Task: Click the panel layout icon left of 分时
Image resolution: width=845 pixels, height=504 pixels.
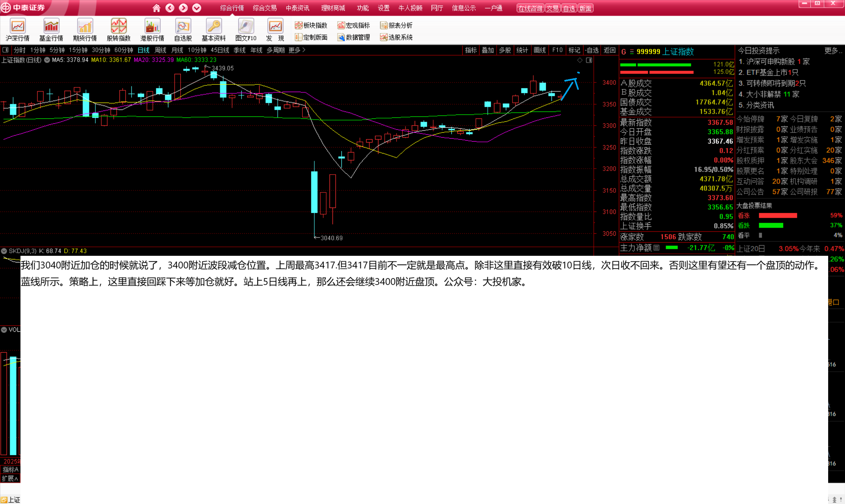Action: pos(5,50)
